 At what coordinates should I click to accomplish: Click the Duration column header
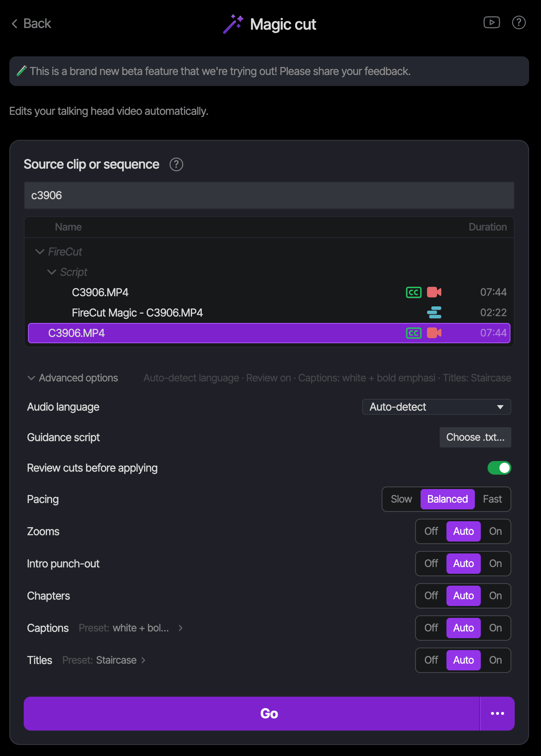click(x=488, y=227)
